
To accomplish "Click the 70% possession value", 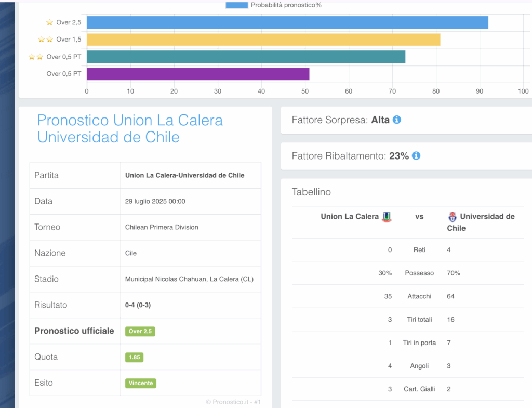I will 454,273.
